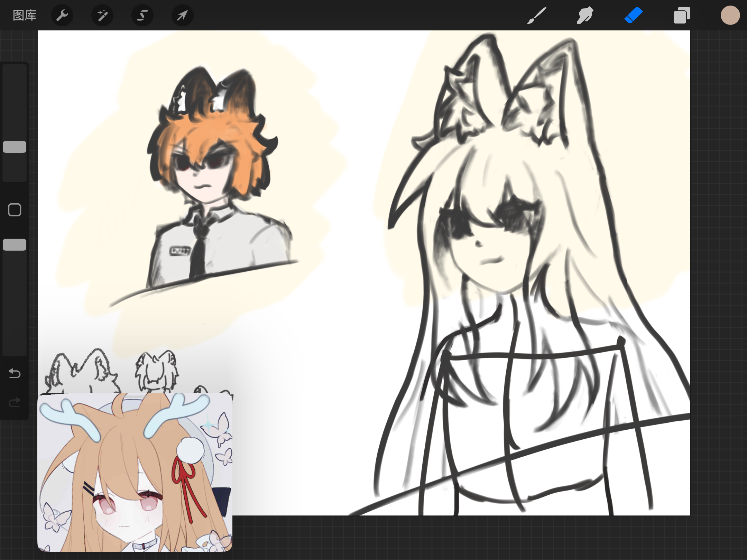747x560 pixels.
Task: Open the tan color picker circle
Action: [730, 15]
